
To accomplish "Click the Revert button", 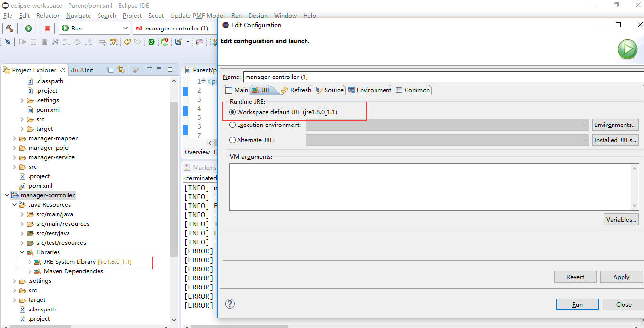I will pyautogui.click(x=575, y=277).
